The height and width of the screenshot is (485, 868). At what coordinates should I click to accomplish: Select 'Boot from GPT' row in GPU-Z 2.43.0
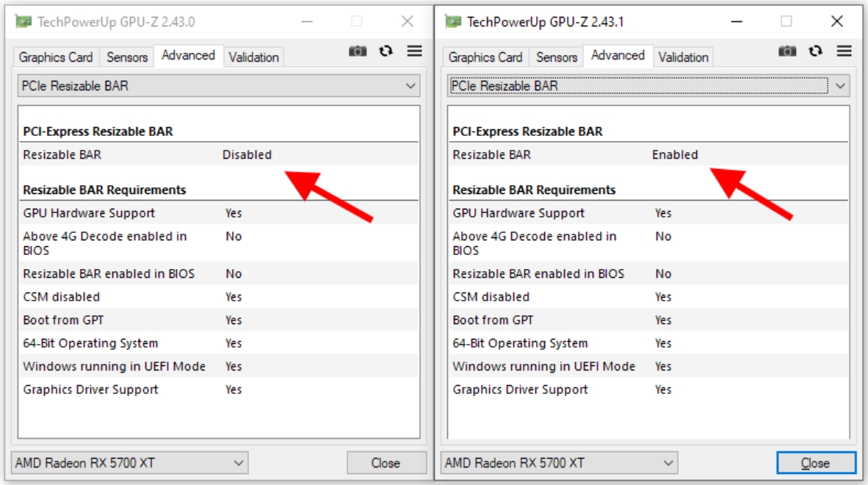219,320
